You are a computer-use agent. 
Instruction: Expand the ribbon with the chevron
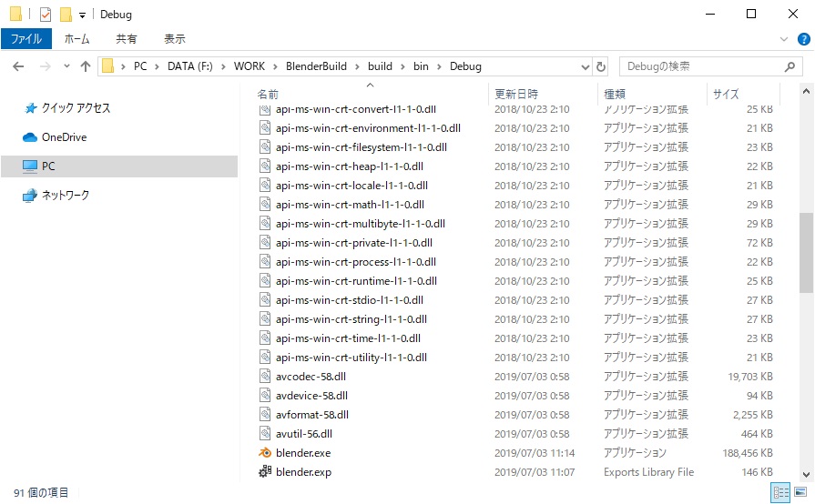(x=784, y=39)
